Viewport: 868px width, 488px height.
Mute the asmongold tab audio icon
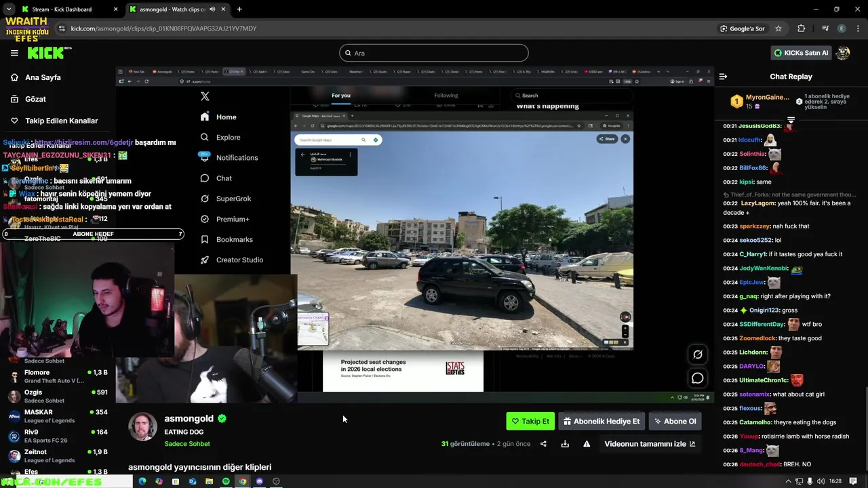pyautogui.click(x=212, y=9)
